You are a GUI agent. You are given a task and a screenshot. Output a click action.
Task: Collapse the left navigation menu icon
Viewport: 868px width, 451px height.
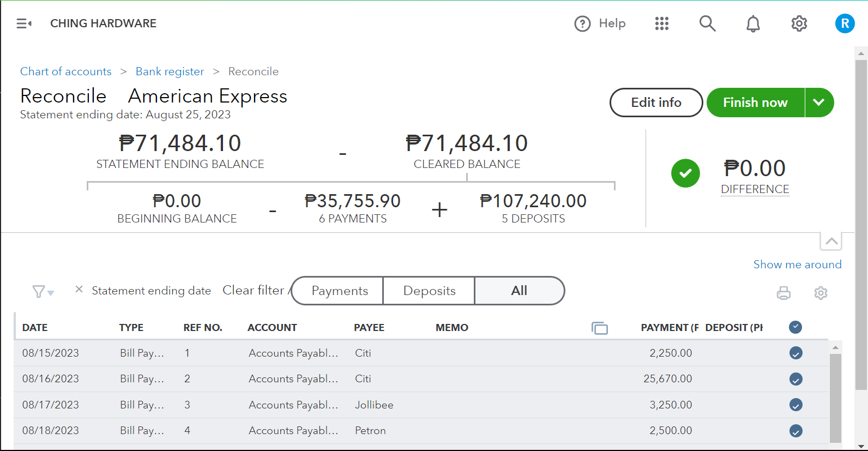23,23
